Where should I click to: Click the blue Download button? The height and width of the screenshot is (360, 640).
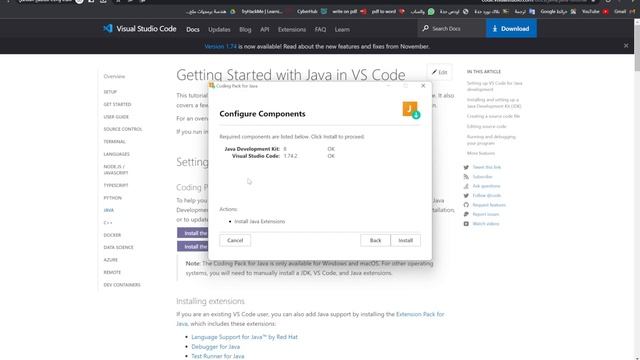[x=511, y=29]
